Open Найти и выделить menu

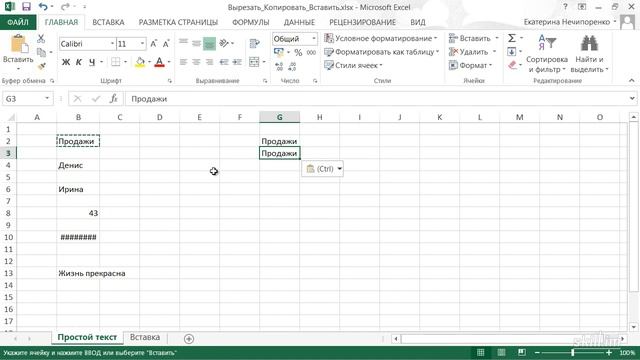click(589, 53)
